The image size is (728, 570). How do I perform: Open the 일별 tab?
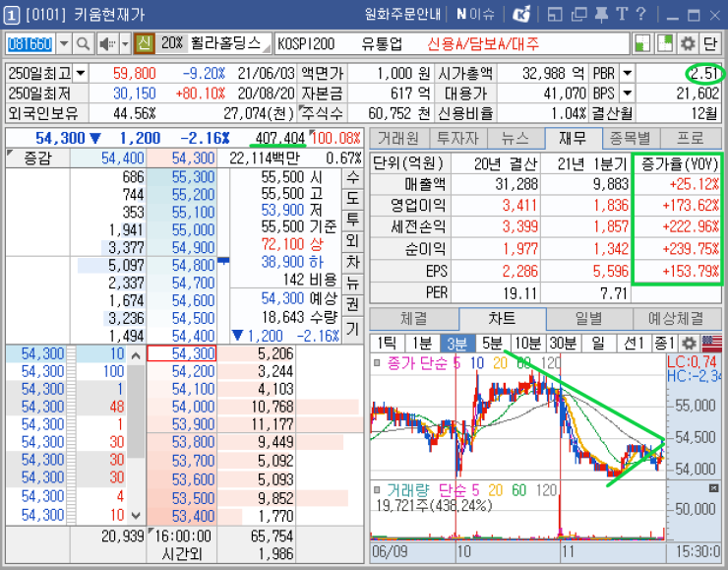click(x=589, y=319)
